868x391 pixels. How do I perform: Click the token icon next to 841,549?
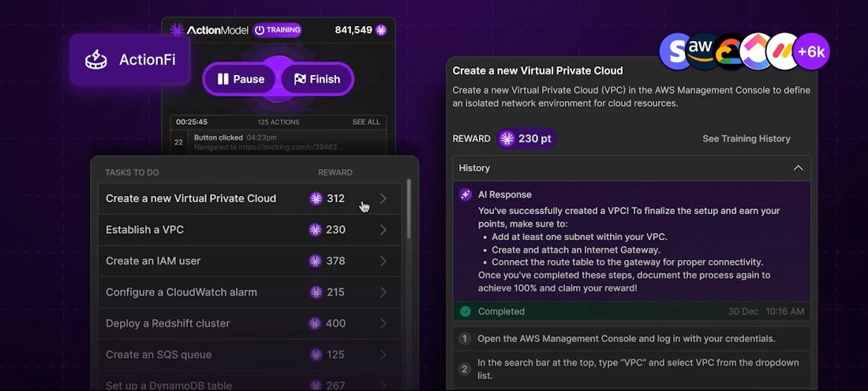pos(381,30)
